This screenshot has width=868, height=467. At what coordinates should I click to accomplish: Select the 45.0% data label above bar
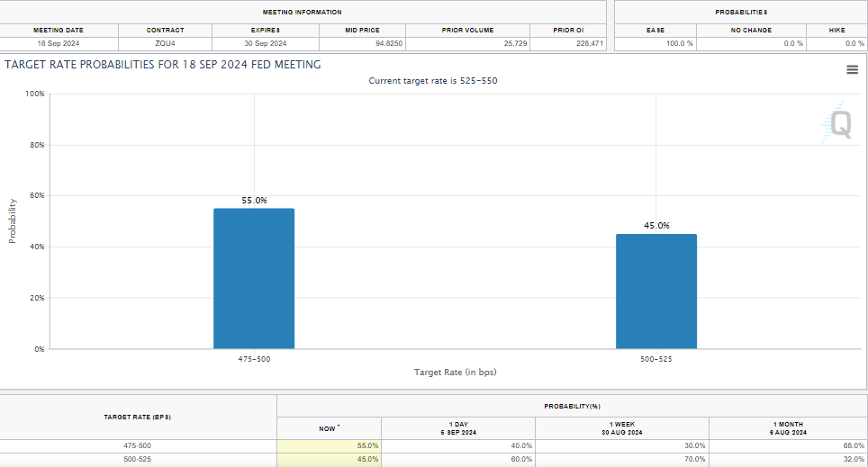point(656,226)
